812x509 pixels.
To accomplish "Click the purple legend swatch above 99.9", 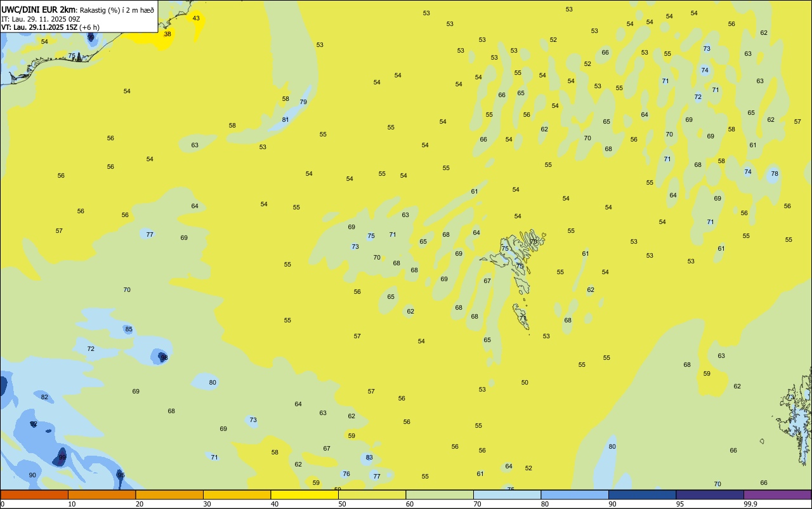I will pyautogui.click(x=777, y=494).
